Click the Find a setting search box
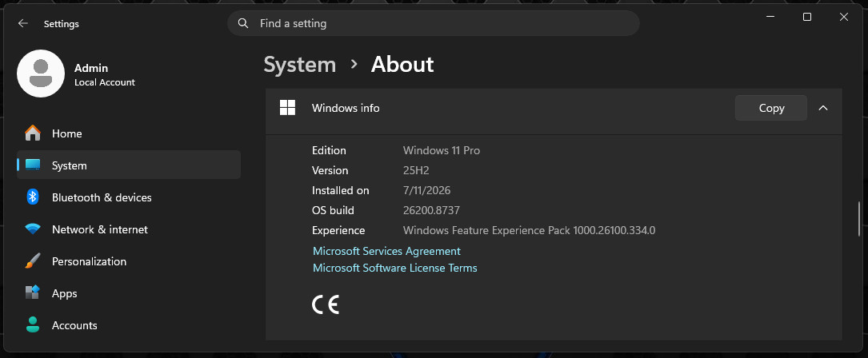Viewport: 868px width, 358px height. point(434,23)
